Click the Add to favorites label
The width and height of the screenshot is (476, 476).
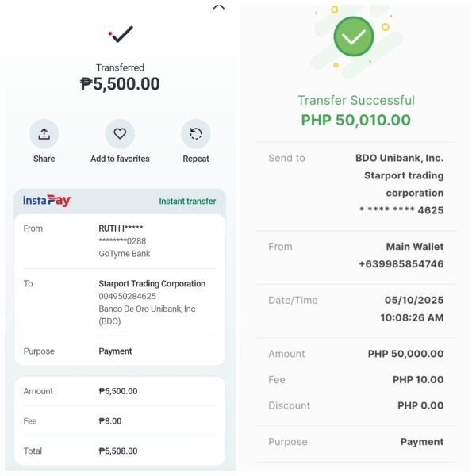[120, 159]
